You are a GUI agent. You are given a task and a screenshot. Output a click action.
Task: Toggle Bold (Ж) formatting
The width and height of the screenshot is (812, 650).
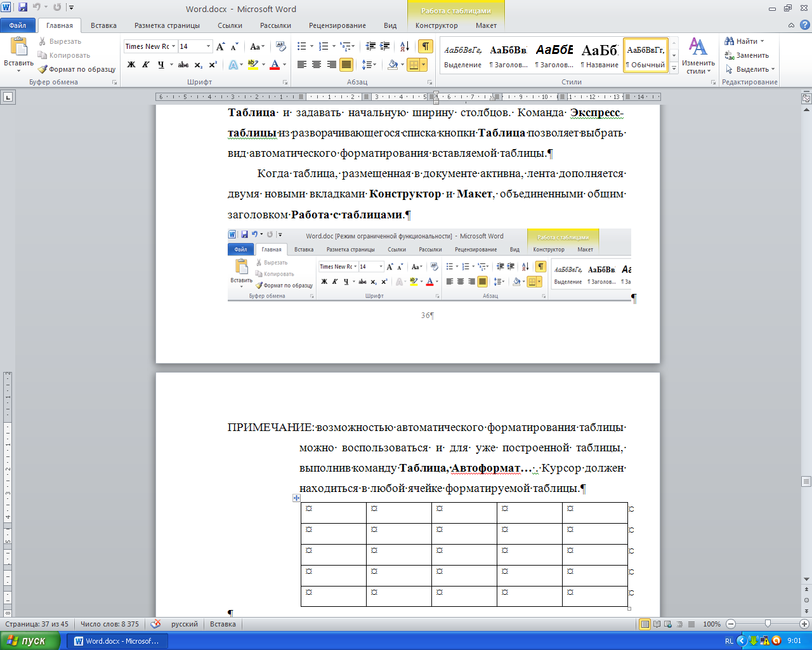(x=131, y=65)
